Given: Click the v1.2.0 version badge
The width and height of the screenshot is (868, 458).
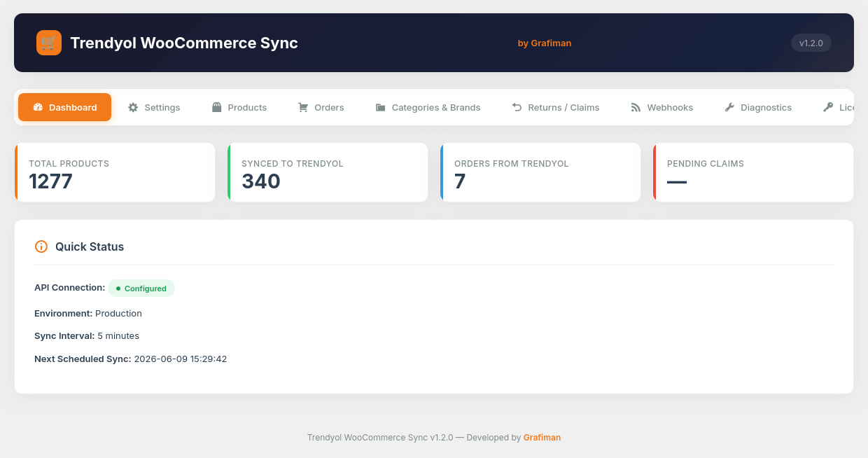Looking at the screenshot, I should coord(811,43).
